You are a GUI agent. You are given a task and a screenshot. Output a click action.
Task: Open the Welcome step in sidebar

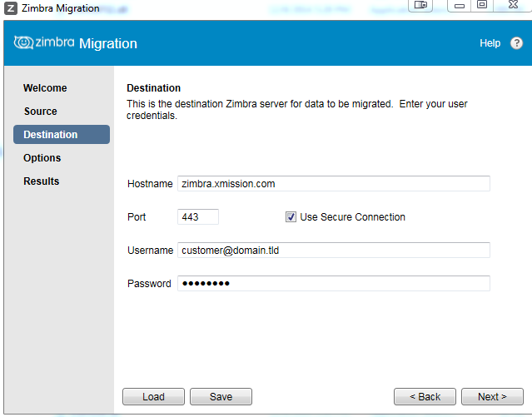(45, 88)
